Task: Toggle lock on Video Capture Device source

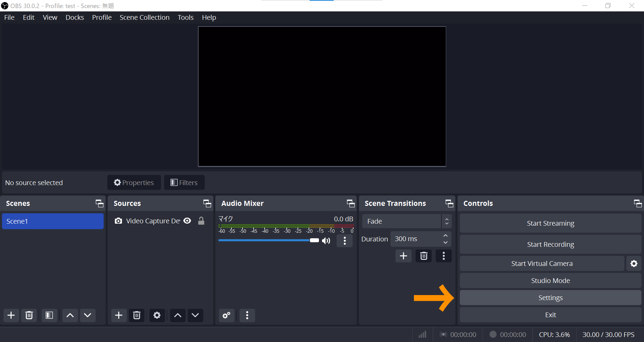Action: coord(201,221)
